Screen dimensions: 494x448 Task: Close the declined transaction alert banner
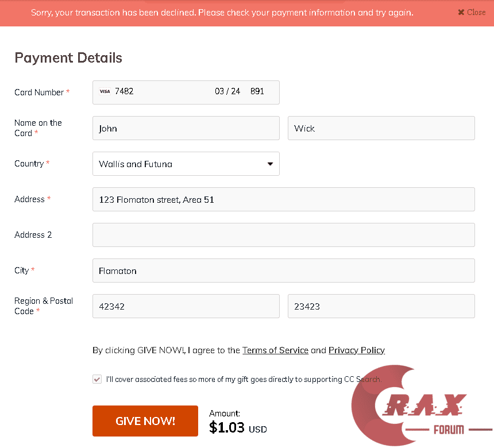click(472, 12)
